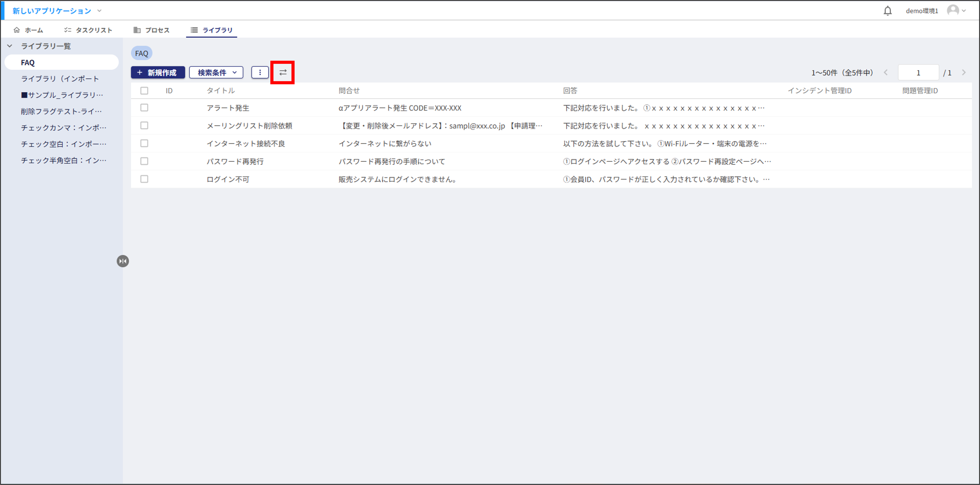This screenshot has height=485, width=980.
Task: Click the 新規作成 button
Action: (x=157, y=72)
